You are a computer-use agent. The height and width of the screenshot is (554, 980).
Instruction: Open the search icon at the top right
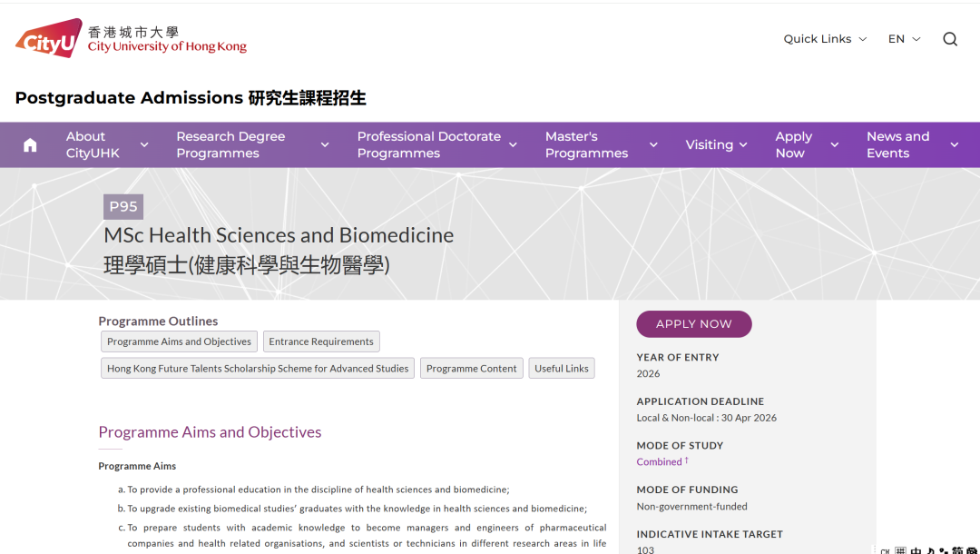(949, 39)
